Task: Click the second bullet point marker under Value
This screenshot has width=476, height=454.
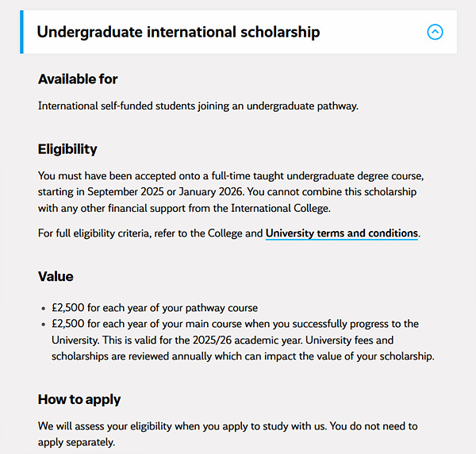Action: click(42, 325)
